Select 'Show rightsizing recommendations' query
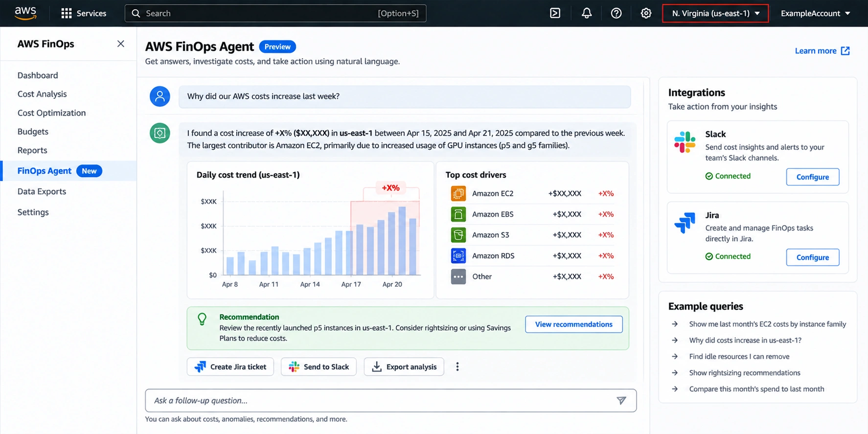 pos(744,373)
